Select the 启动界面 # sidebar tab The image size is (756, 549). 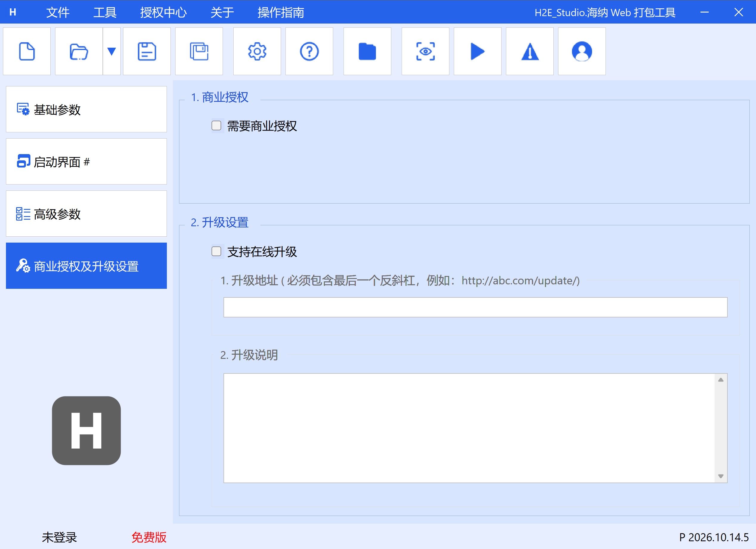click(86, 162)
